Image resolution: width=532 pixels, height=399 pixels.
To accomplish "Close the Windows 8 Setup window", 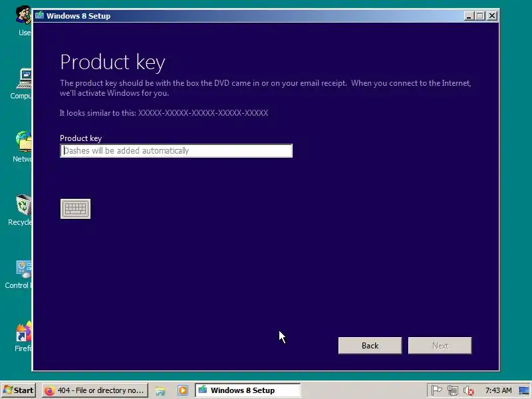I will coord(492,15).
